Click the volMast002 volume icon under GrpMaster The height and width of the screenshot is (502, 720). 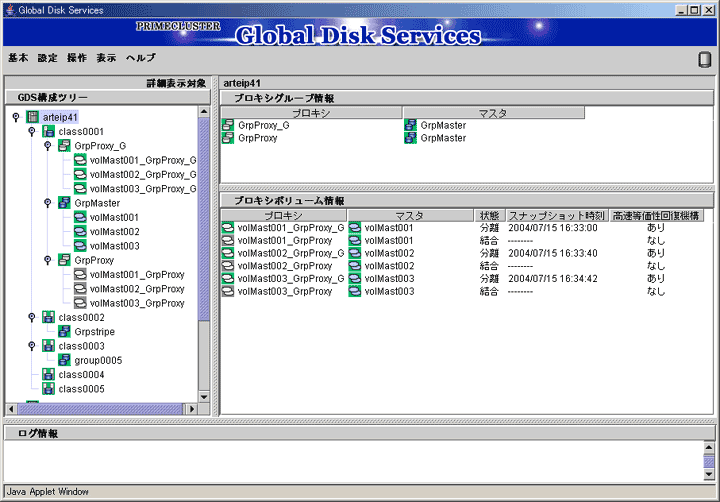(80, 231)
